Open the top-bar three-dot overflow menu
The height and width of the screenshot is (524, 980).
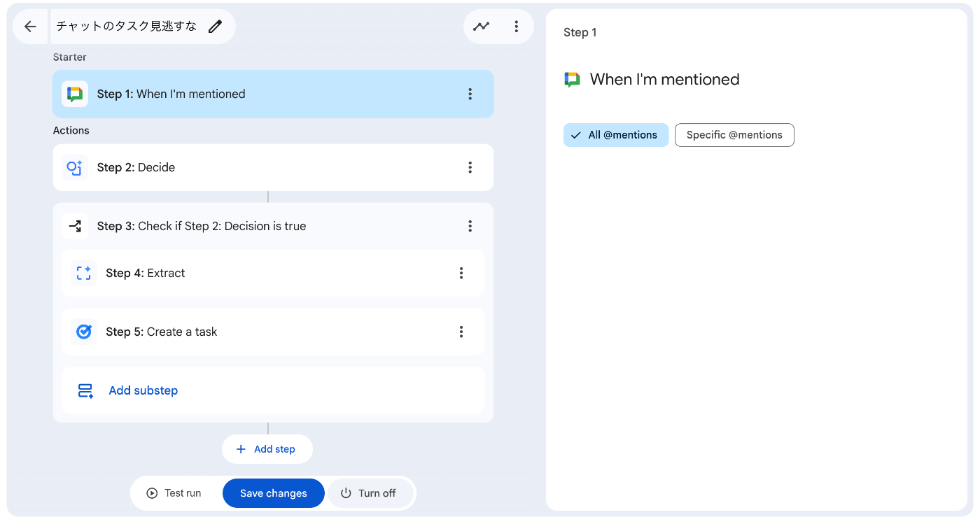click(x=516, y=27)
